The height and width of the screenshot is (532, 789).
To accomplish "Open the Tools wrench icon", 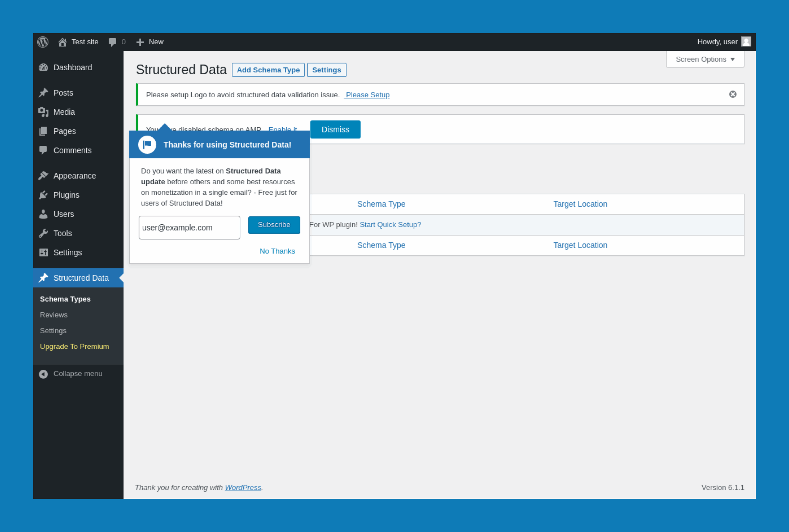I will point(43,233).
